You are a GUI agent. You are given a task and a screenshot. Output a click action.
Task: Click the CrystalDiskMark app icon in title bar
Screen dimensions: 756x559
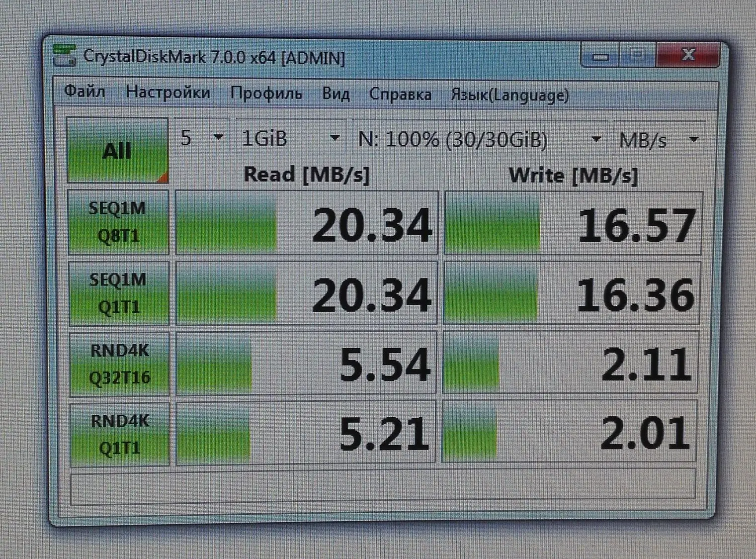coord(65,55)
